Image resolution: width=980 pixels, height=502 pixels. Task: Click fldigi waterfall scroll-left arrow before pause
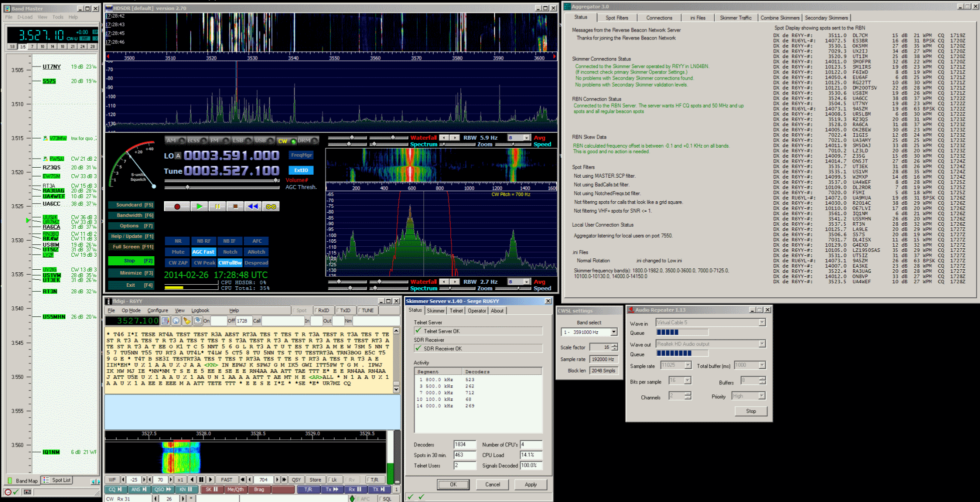[x=192, y=479]
